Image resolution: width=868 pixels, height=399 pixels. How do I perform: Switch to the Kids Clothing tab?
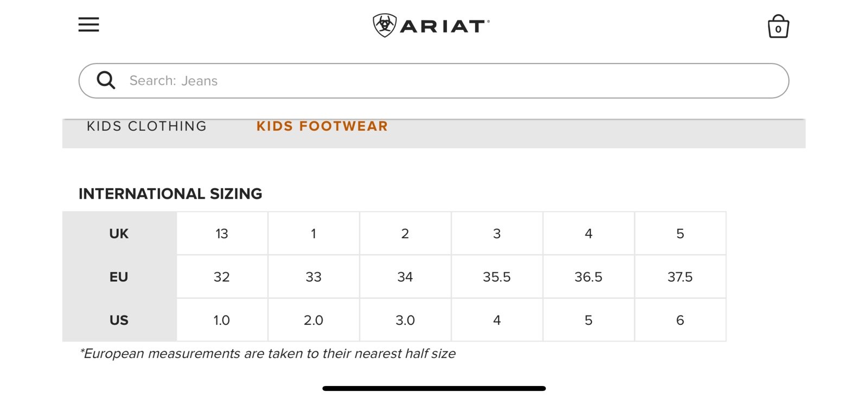pos(146,126)
